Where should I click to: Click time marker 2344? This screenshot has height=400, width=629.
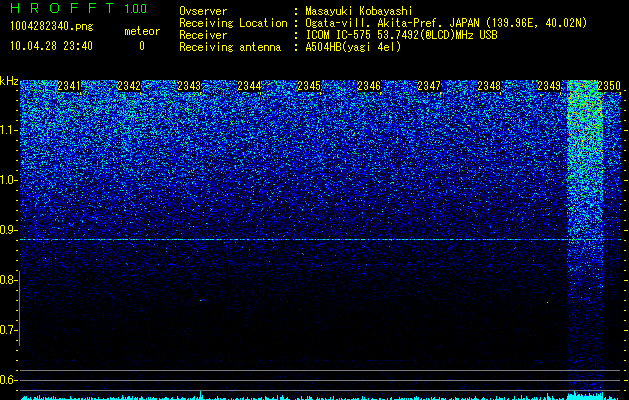coord(249,86)
